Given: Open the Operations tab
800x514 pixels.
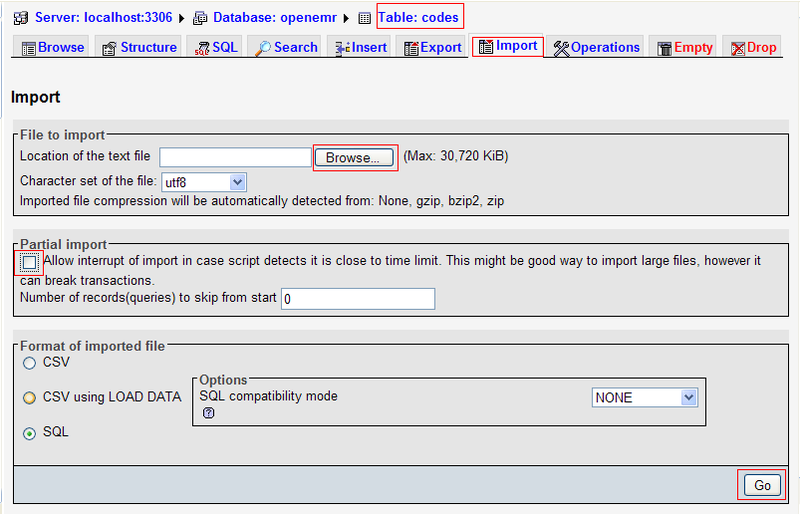Looking at the screenshot, I should 597,47.
